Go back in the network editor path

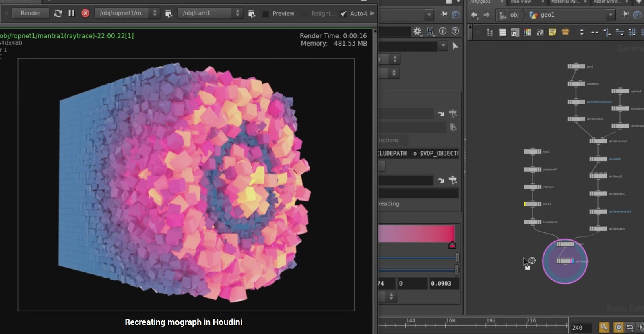pyautogui.click(x=475, y=15)
